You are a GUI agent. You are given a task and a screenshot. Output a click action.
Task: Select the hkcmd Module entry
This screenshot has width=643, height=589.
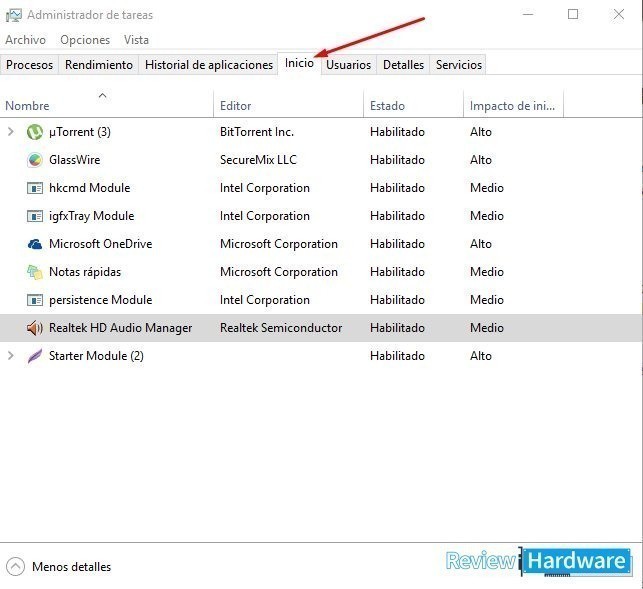pyautogui.click(x=90, y=188)
